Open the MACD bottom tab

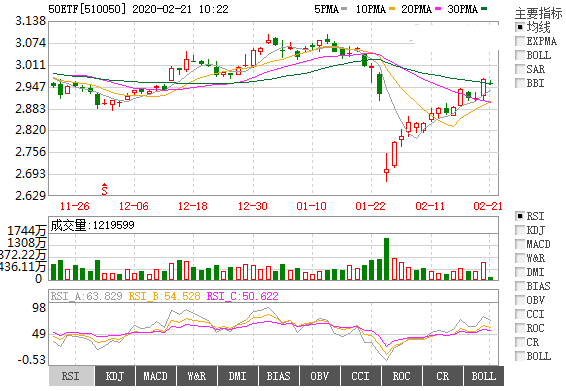[156, 376]
